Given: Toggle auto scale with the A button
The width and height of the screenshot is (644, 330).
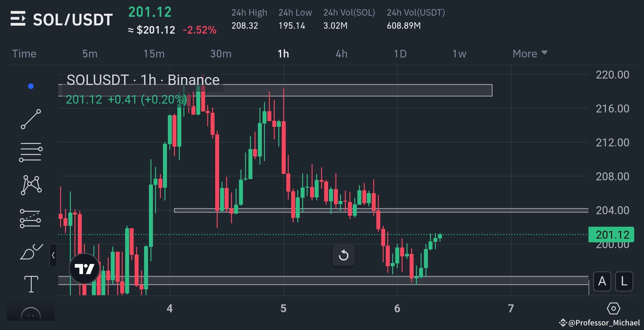Looking at the screenshot, I should click(602, 281).
